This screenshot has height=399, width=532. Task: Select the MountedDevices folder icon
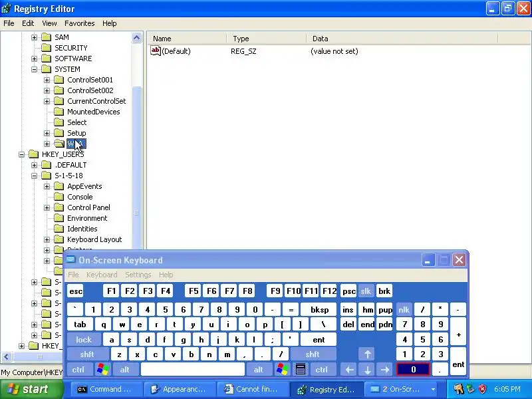tap(59, 112)
